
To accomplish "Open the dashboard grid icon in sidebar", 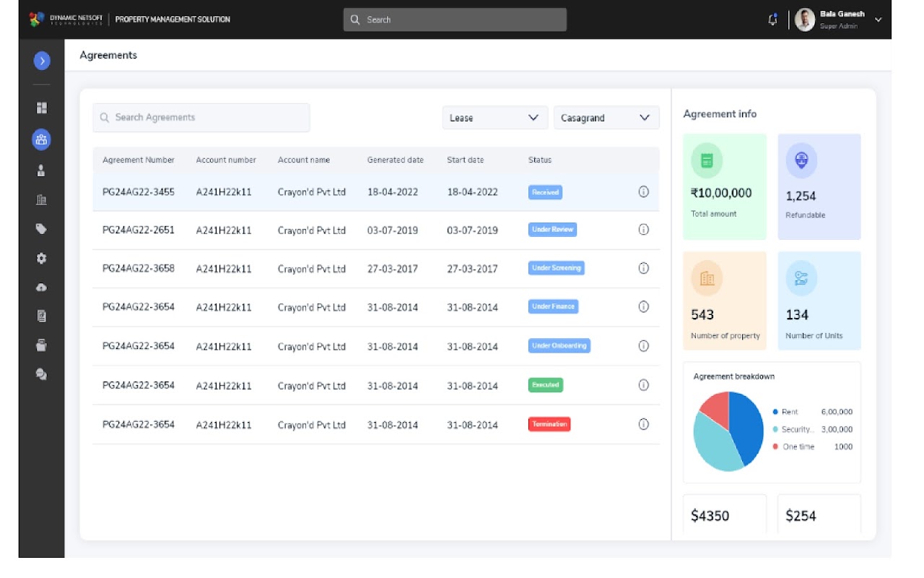I will (42, 108).
